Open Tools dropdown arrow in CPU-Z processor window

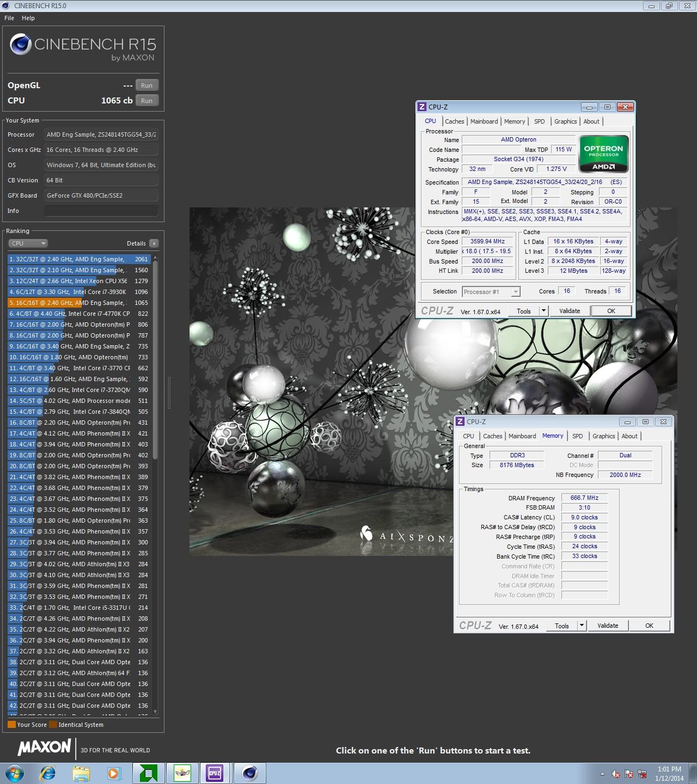point(543,311)
